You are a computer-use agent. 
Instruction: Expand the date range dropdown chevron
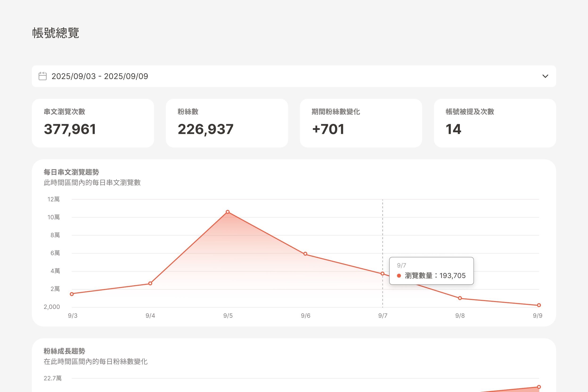coord(545,76)
